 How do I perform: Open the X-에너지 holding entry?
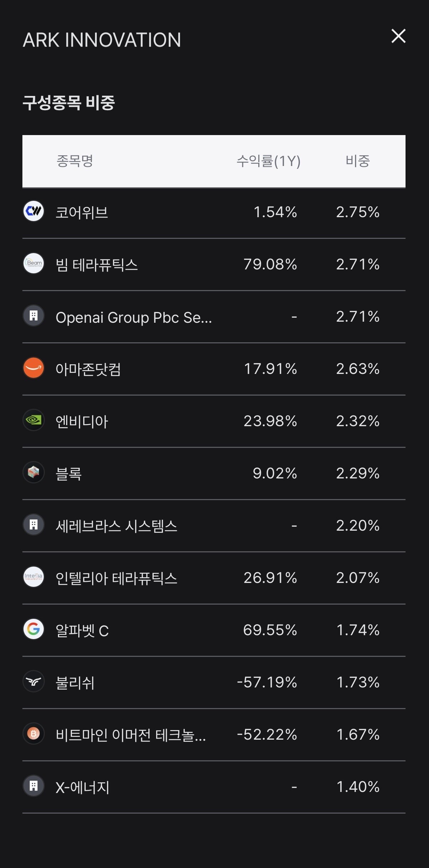[x=214, y=787]
